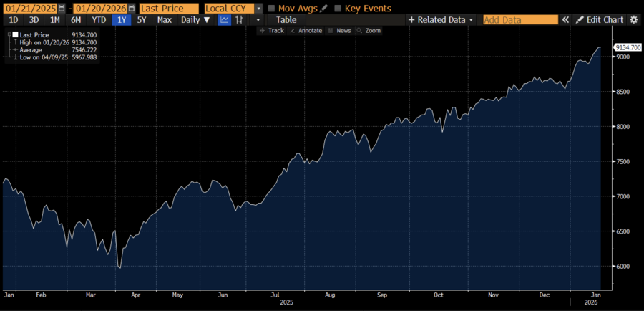Expand the Related Data dropdown
The image size is (644, 311).
(x=441, y=20)
